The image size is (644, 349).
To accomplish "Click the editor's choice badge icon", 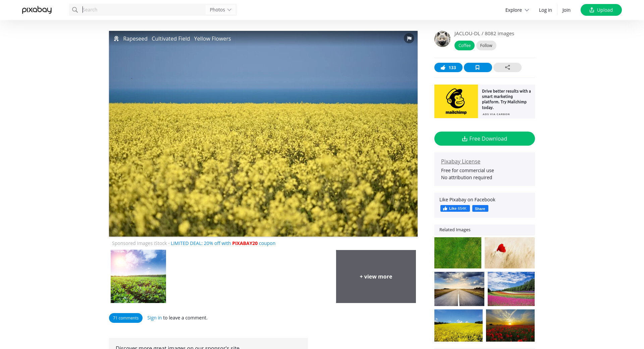I will [116, 39].
